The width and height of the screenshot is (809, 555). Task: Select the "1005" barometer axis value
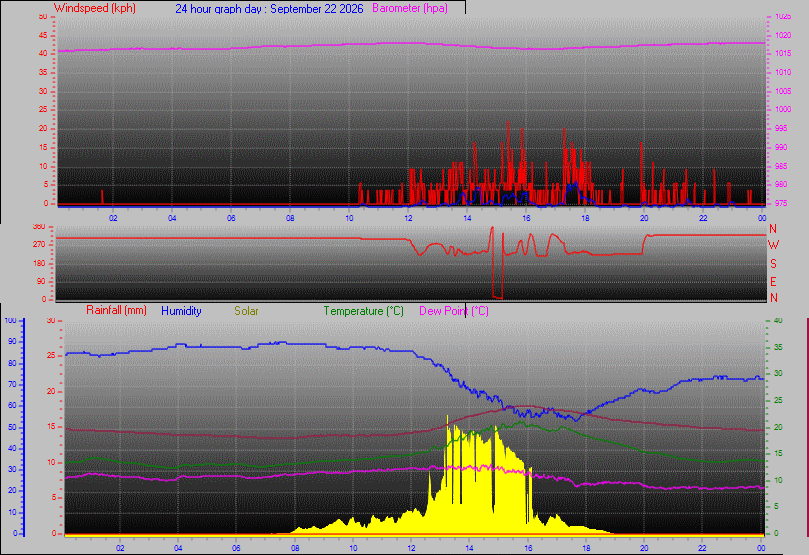tap(783, 91)
